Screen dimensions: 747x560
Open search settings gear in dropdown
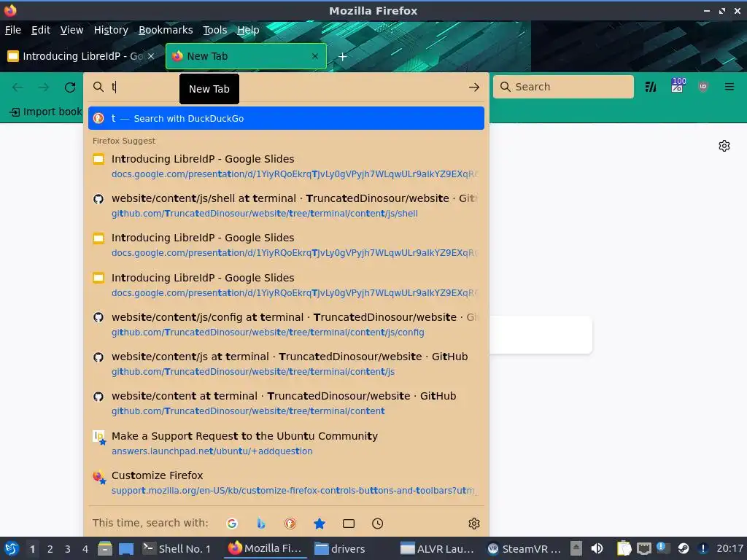(x=474, y=524)
